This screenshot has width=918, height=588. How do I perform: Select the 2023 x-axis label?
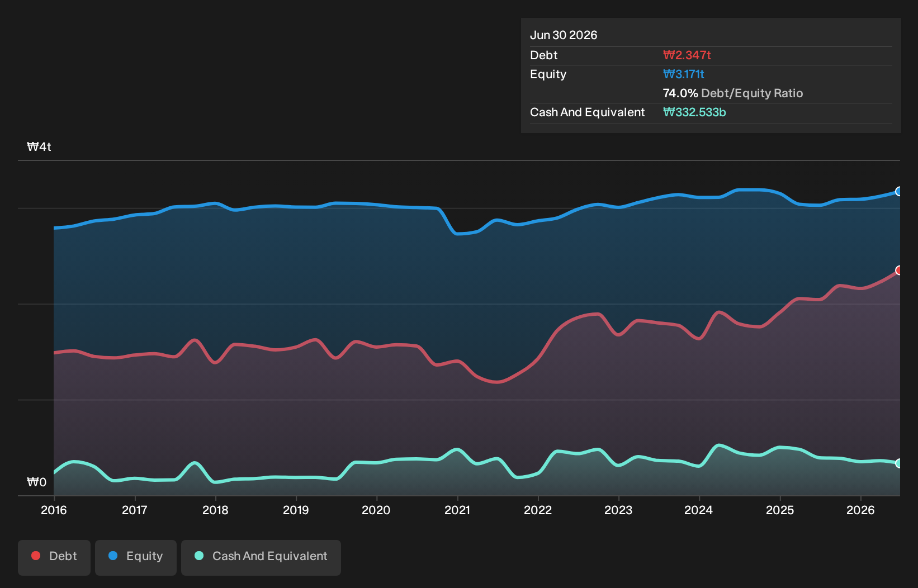(618, 510)
